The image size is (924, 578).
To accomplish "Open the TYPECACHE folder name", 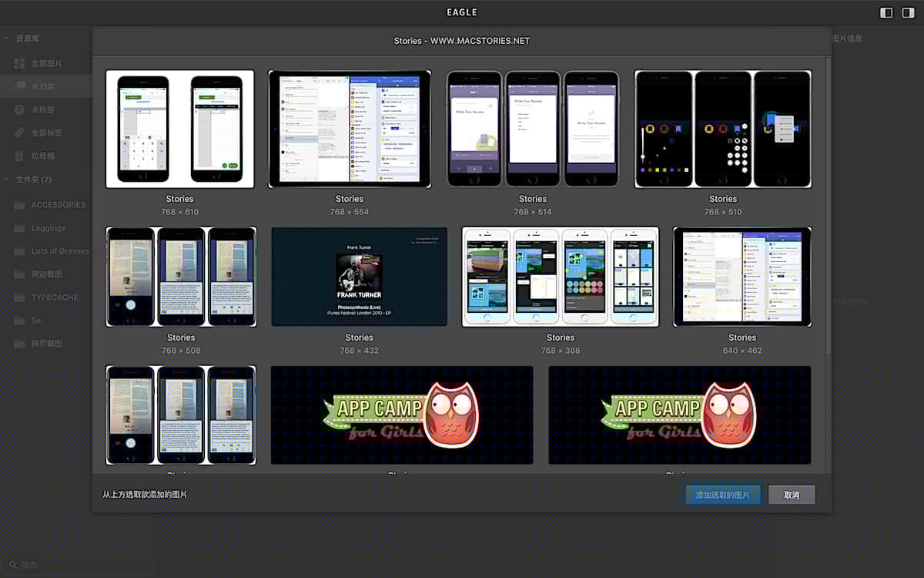I will [x=55, y=297].
